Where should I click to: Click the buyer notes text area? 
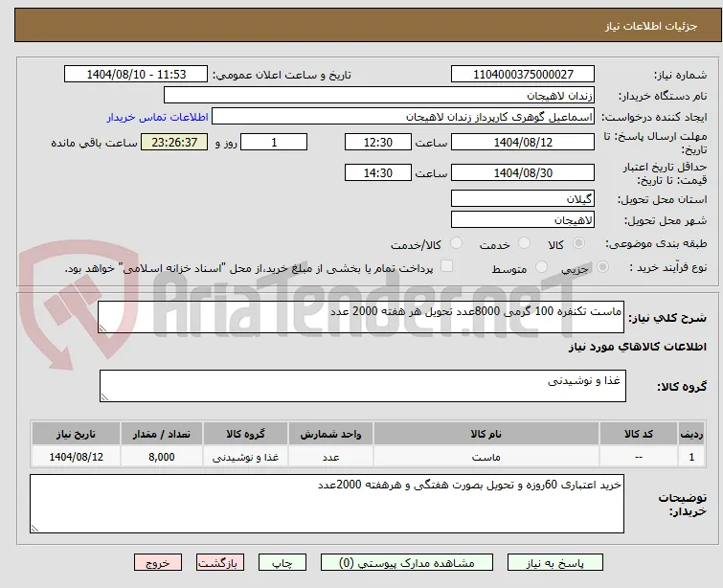[327, 504]
